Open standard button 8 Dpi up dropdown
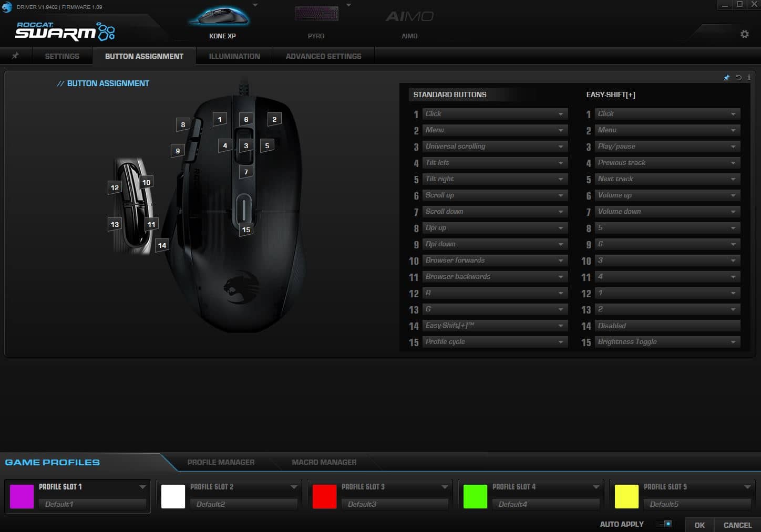The image size is (761, 532). (495, 227)
